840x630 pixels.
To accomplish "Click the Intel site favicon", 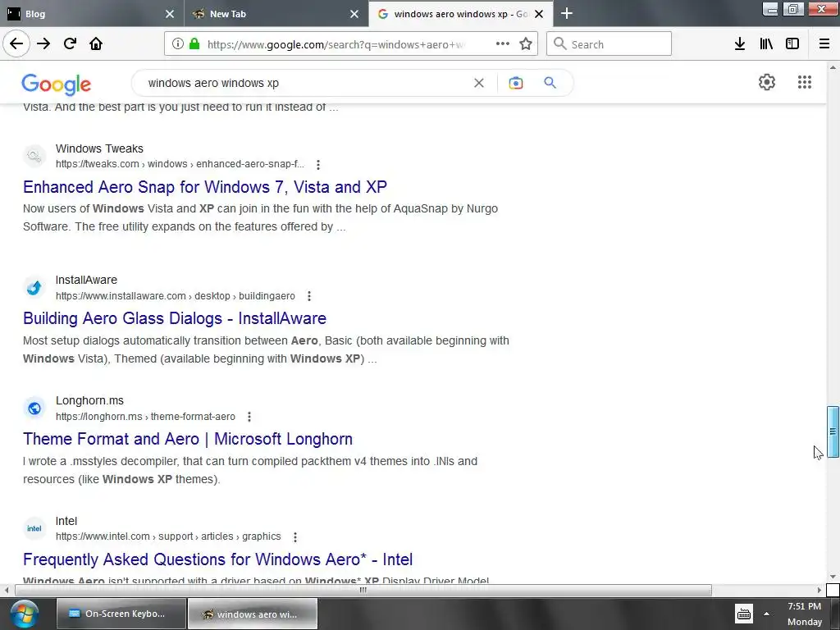I will tap(34, 529).
